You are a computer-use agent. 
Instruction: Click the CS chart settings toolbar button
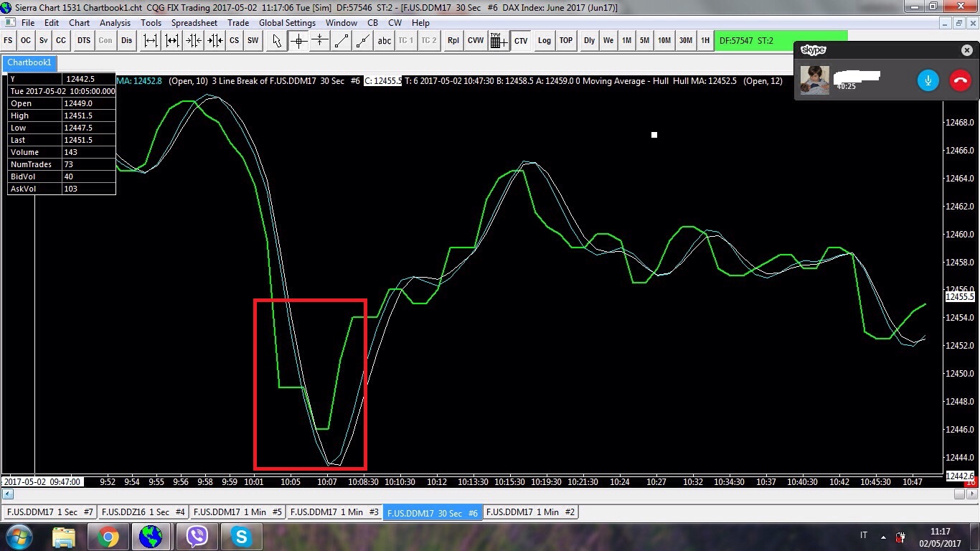pyautogui.click(x=235, y=40)
